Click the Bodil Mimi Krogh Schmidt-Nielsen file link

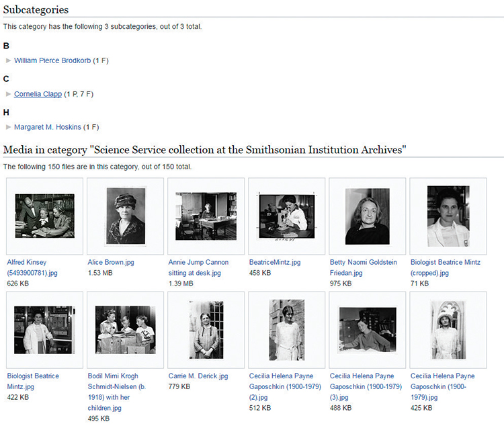pos(117,392)
